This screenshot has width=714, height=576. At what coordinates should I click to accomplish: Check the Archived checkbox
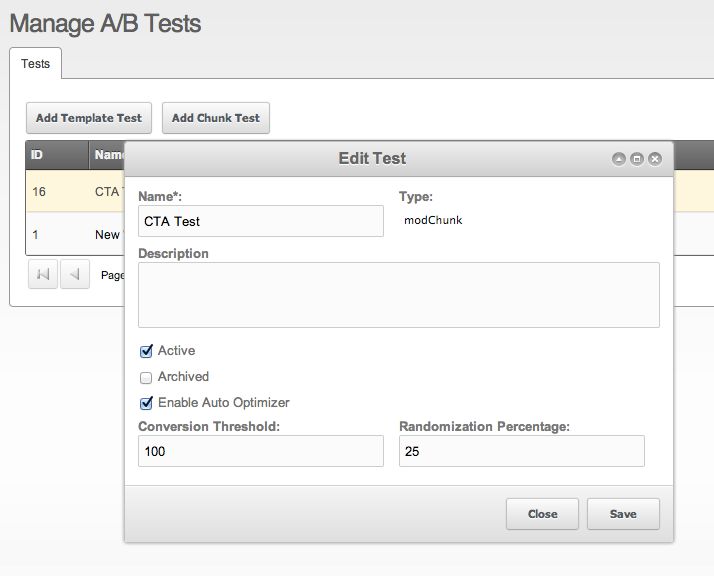(146, 377)
